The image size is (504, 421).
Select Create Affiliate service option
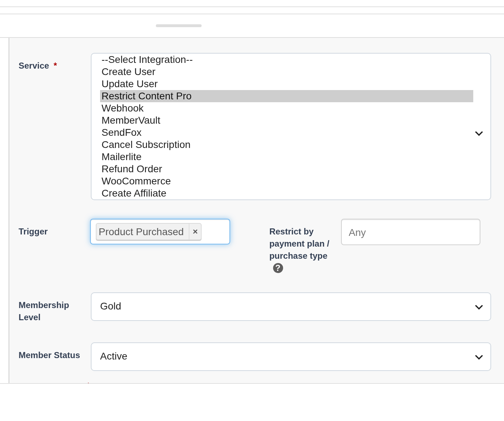point(287,193)
